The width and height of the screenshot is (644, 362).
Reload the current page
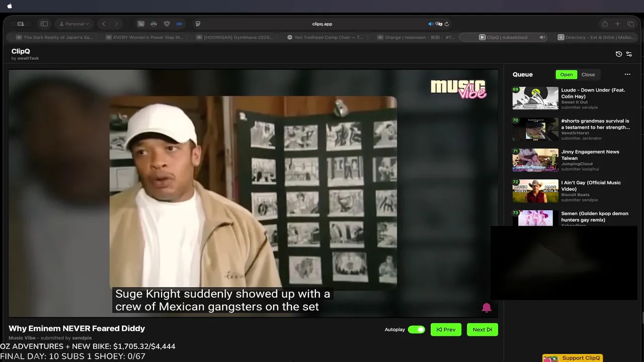(446, 24)
